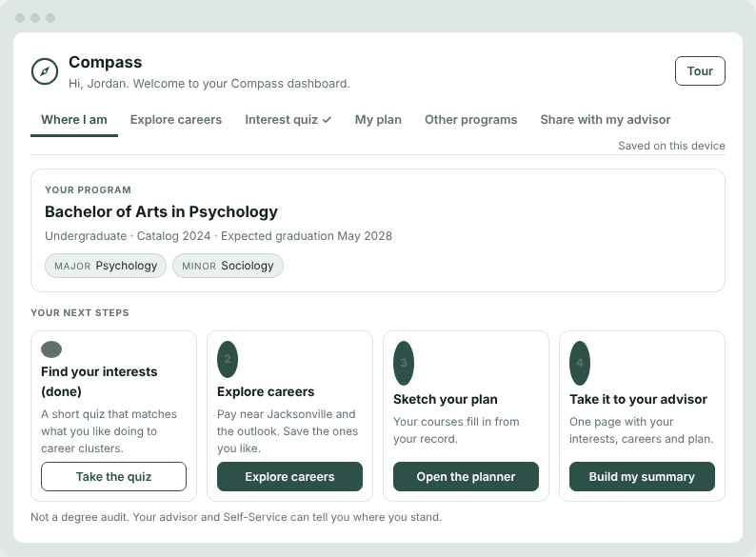Click the MINOR Sociology chip
This screenshot has width=756, height=557.
pos(229,266)
